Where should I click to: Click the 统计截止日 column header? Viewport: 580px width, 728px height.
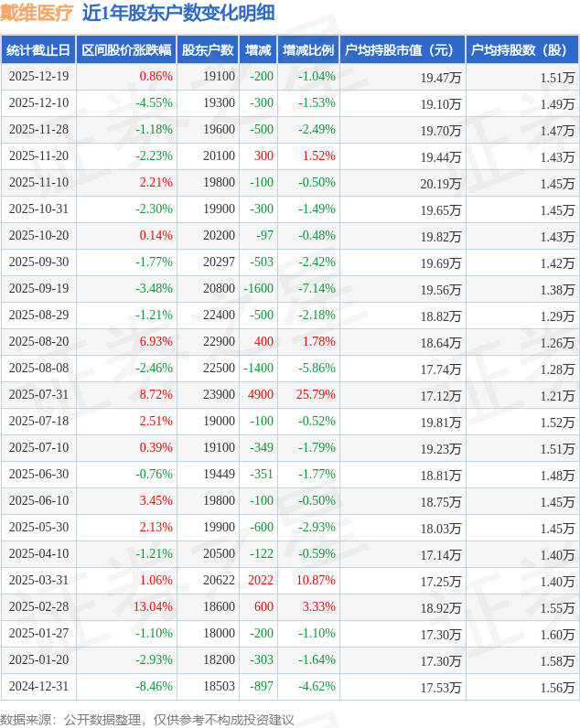point(38,50)
